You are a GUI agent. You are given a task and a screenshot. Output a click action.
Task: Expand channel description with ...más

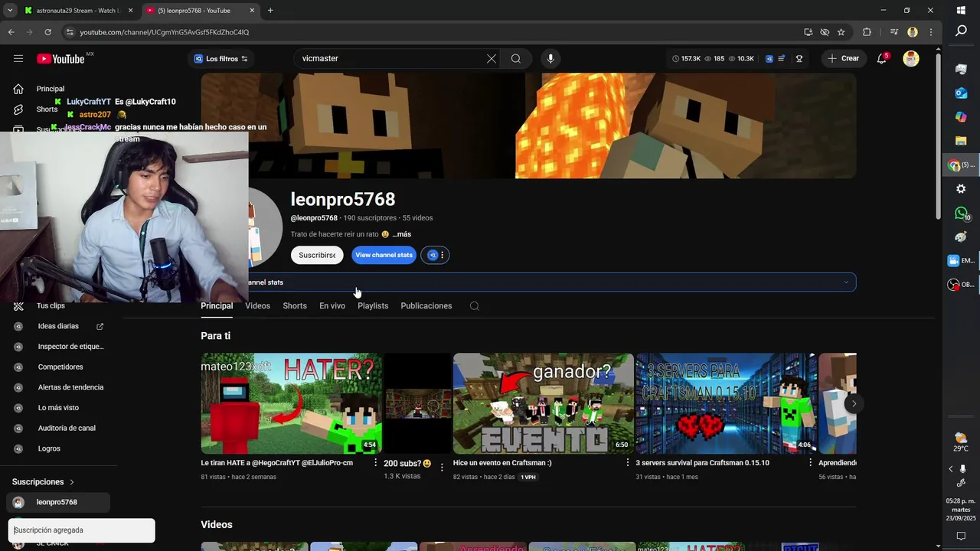click(402, 234)
